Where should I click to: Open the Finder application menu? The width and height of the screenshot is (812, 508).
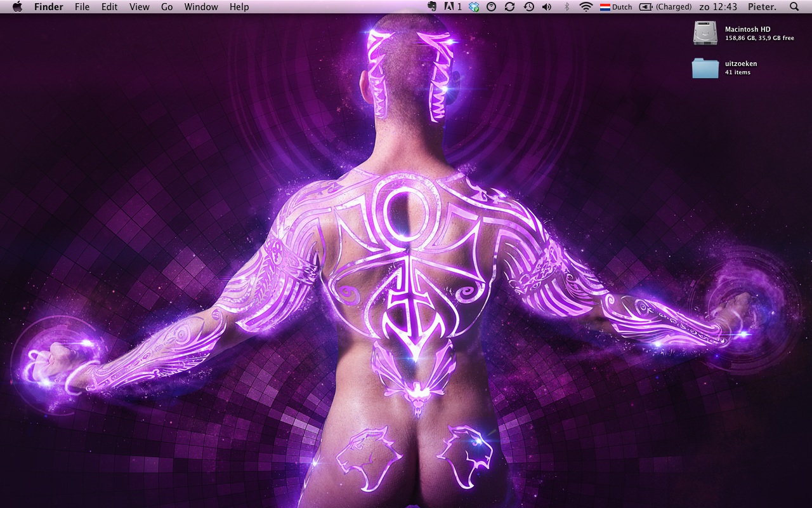point(48,7)
